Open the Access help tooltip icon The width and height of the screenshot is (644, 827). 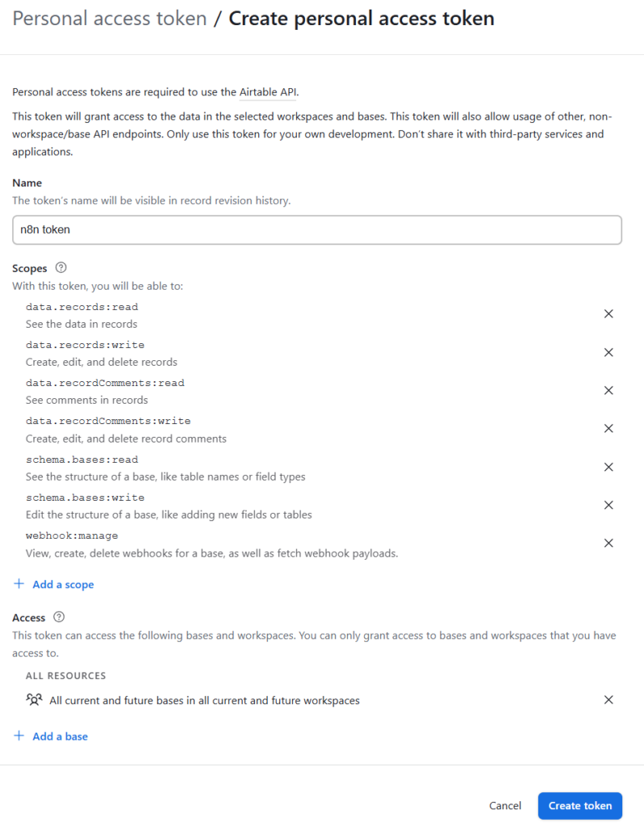pyautogui.click(x=59, y=617)
